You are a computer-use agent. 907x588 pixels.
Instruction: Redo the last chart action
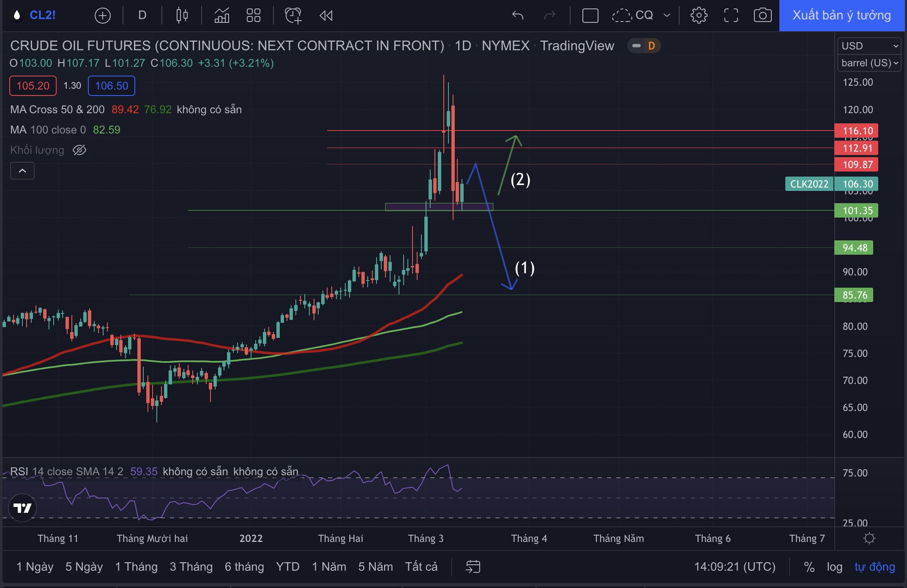[x=549, y=16]
